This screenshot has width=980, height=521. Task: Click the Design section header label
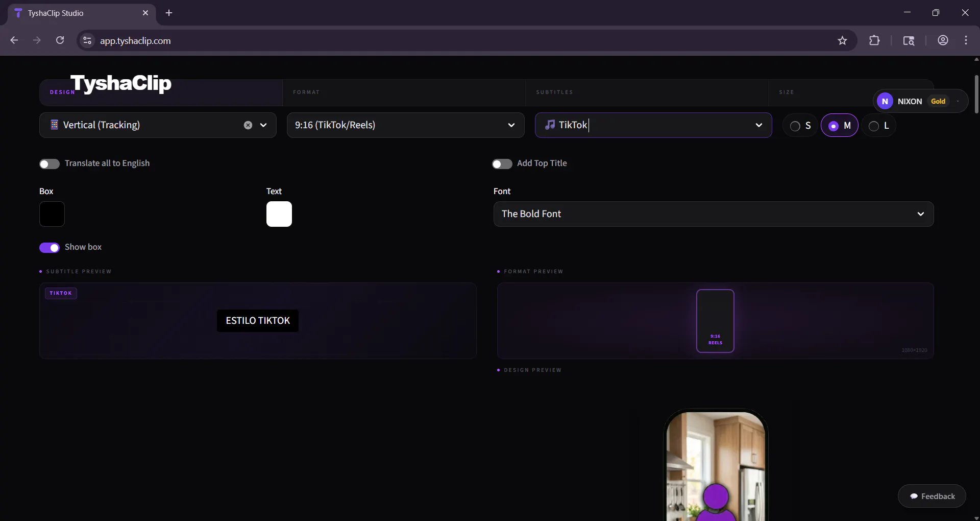[x=62, y=92]
